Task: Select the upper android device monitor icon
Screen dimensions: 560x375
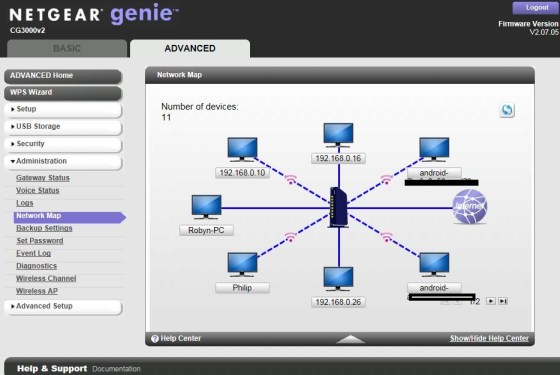Action: (434, 150)
